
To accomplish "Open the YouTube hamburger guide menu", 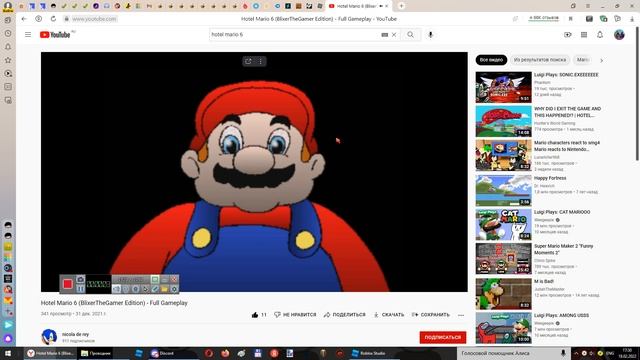I will point(28,35).
